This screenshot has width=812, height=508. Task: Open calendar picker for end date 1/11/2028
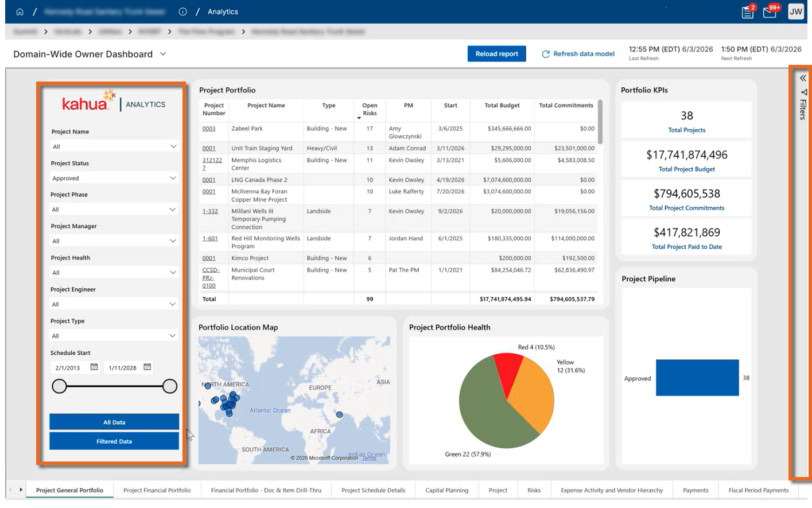[147, 367]
